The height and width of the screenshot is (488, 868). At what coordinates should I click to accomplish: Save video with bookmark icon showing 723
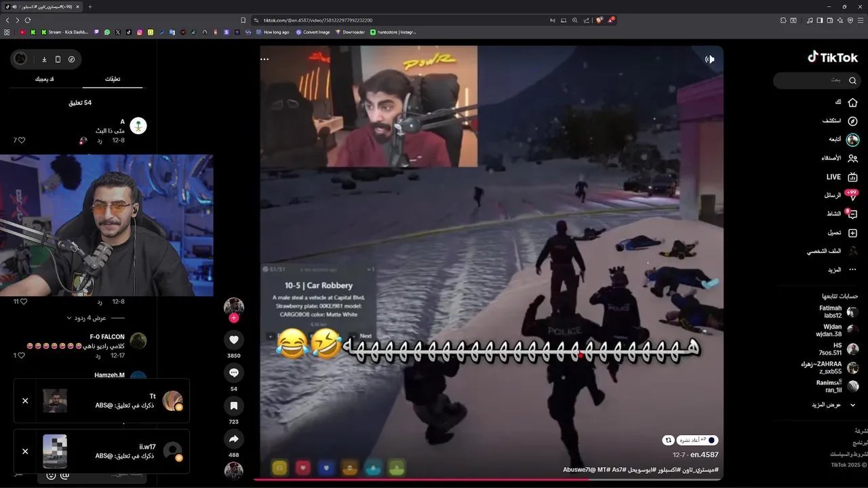[x=234, y=406]
